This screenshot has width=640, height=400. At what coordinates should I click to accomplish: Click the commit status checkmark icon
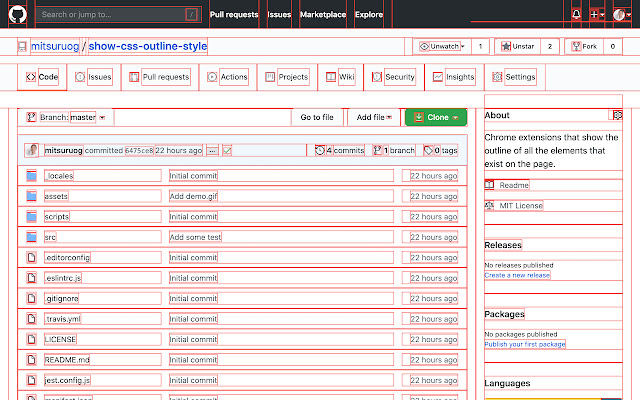click(227, 150)
